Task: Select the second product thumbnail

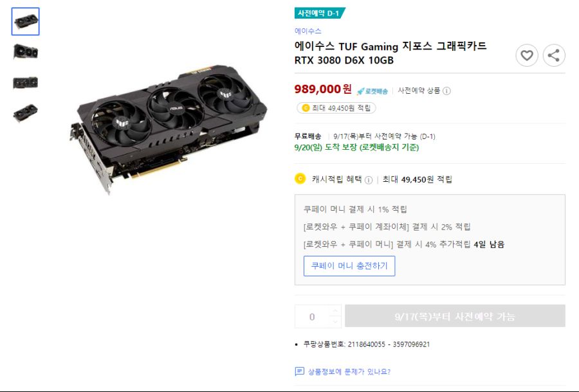Action: (26, 51)
